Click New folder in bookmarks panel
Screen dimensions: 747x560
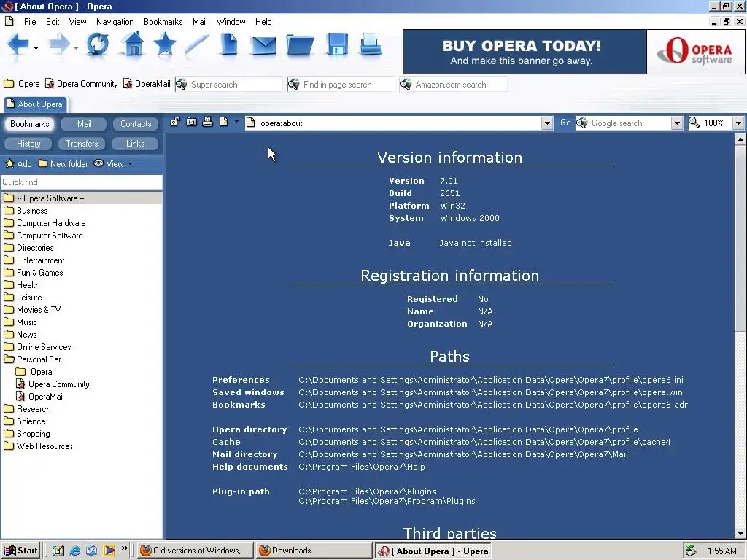63,163
